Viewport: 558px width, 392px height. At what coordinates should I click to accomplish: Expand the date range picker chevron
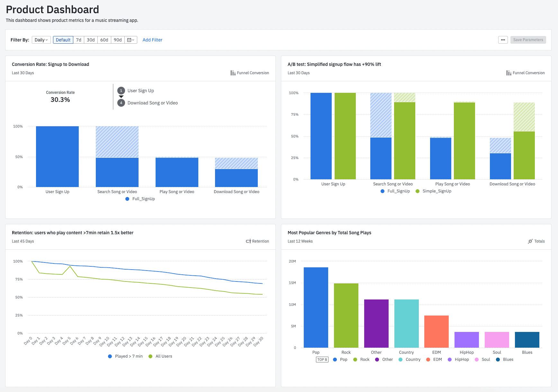tap(133, 40)
